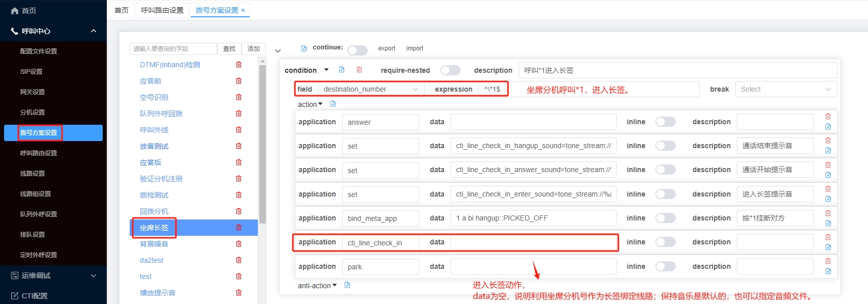This screenshot has height=304, width=868.
Task: Click add-file icon beside condition dropdown
Action: pos(342,70)
